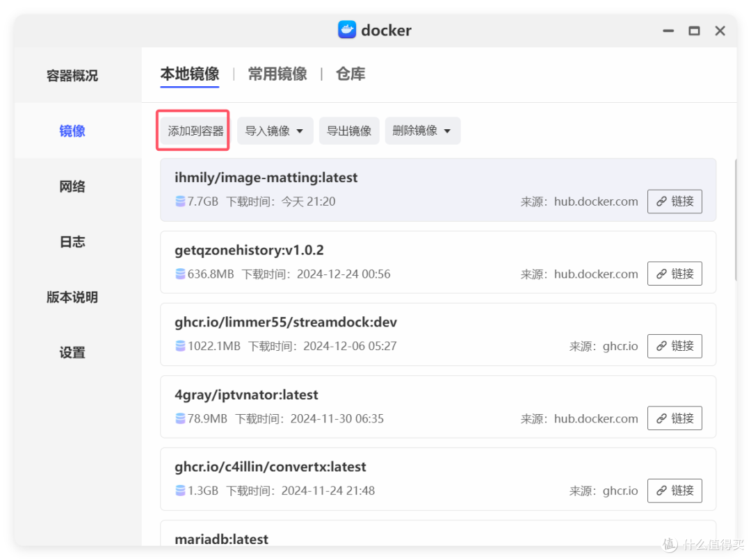The width and height of the screenshot is (751, 560).
Task: Click the Docker whale logo icon
Action: tap(347, 30)
